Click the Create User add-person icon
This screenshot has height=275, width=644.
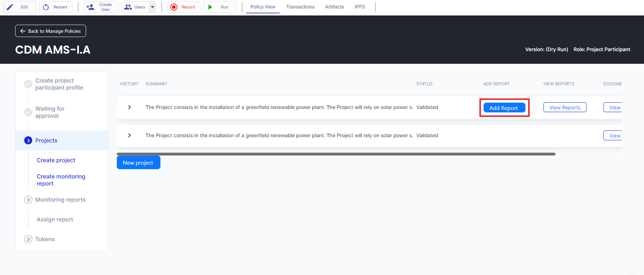90,7
